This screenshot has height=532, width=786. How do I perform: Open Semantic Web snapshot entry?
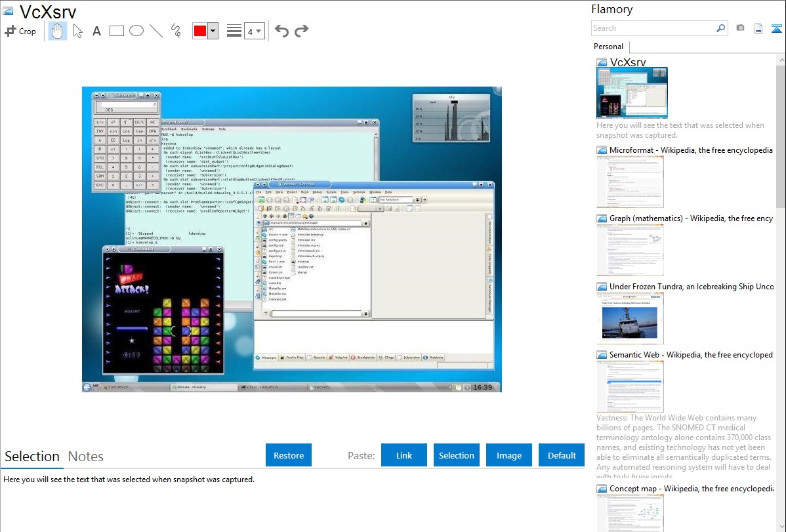pos(691,354)
